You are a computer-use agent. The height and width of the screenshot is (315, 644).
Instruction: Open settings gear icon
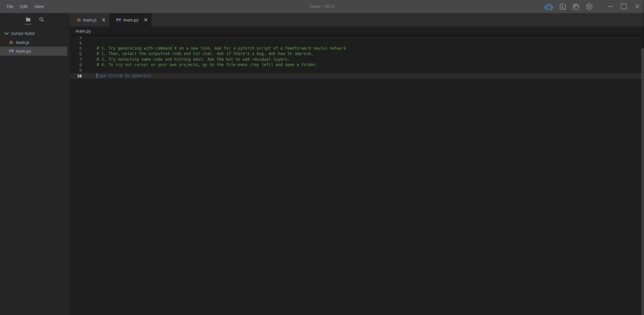tap(589, 7)
